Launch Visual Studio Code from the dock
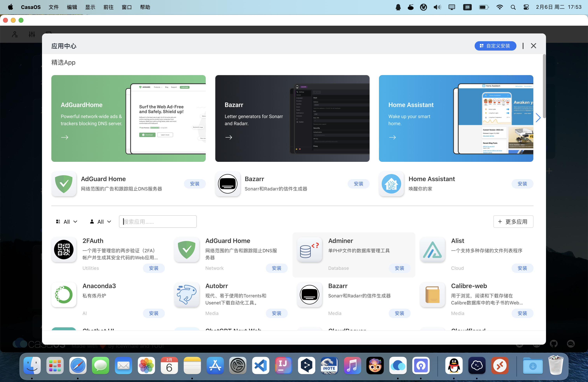 pyautogui.click(x=261, y=365)
